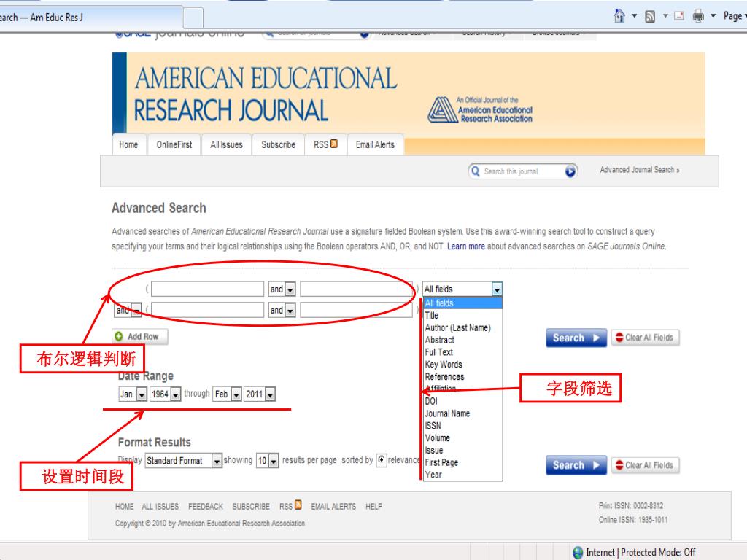Open the Subscribe tab

tap(278, 144)
